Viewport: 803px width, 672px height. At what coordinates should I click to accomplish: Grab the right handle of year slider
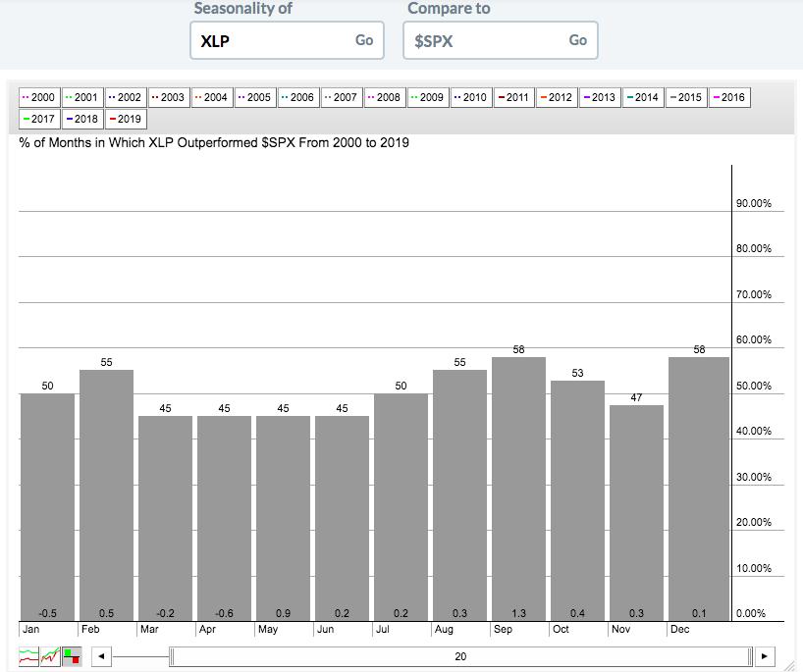(x=750, y=656)
